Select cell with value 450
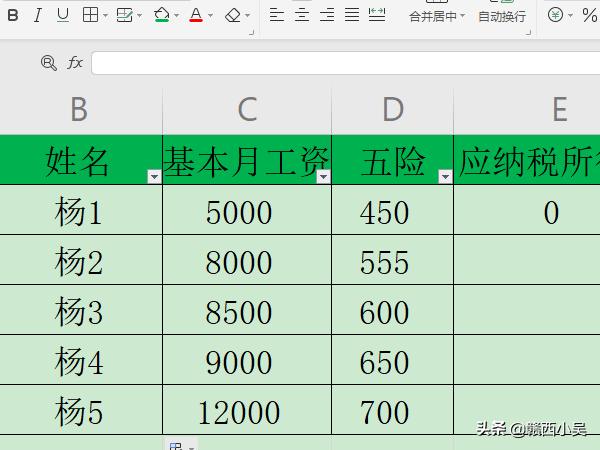 coord(393,210)
